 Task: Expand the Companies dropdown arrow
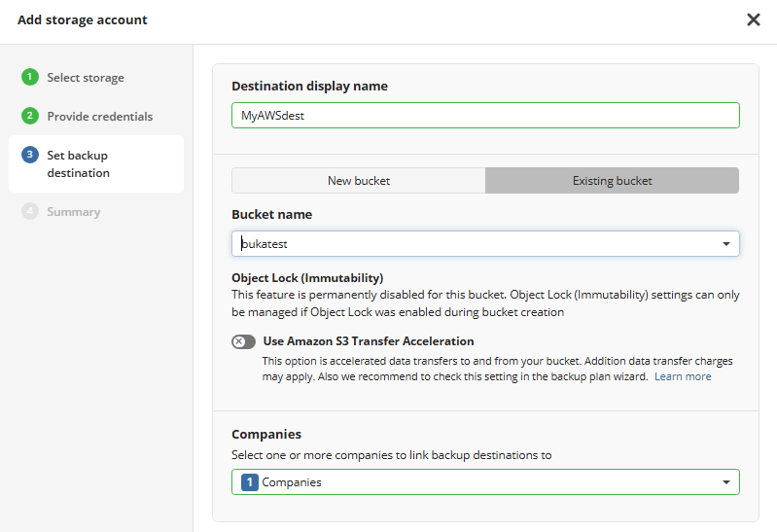point(726,482)
